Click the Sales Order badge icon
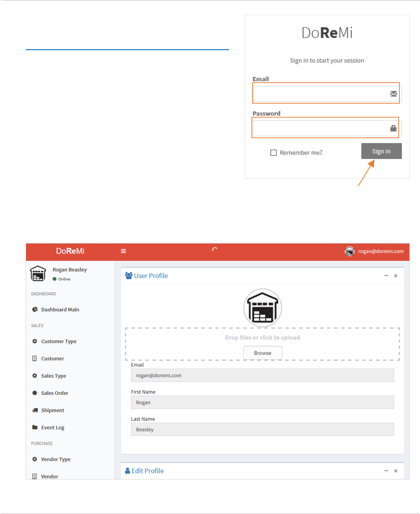 [35, 393]
